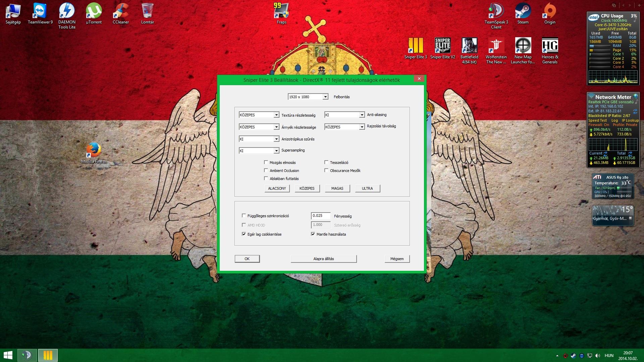The width and height of the screenshot is (644, 362).
Task: Click the CPU Usage gadget title
Action: tap(612, 16)
